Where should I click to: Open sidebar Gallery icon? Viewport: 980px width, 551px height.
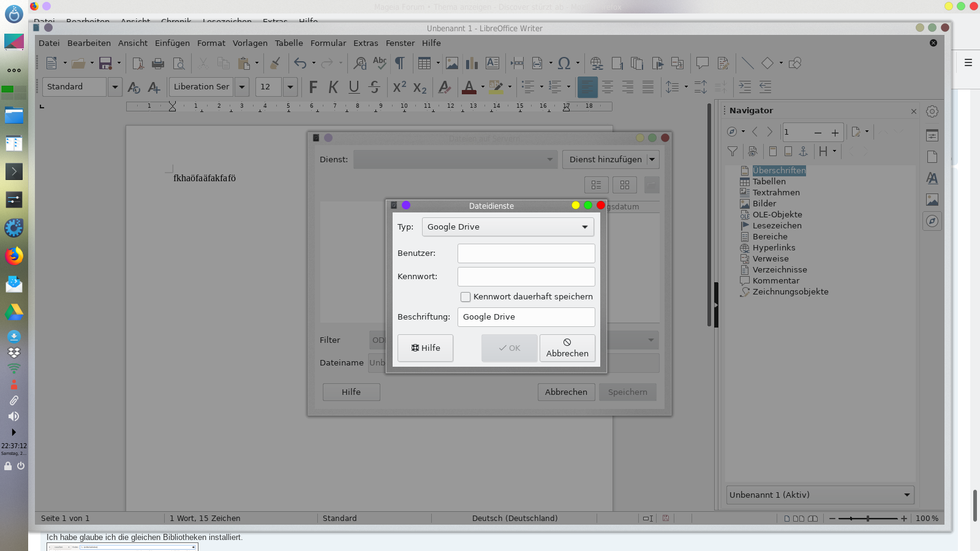click(x=932, y=200)
